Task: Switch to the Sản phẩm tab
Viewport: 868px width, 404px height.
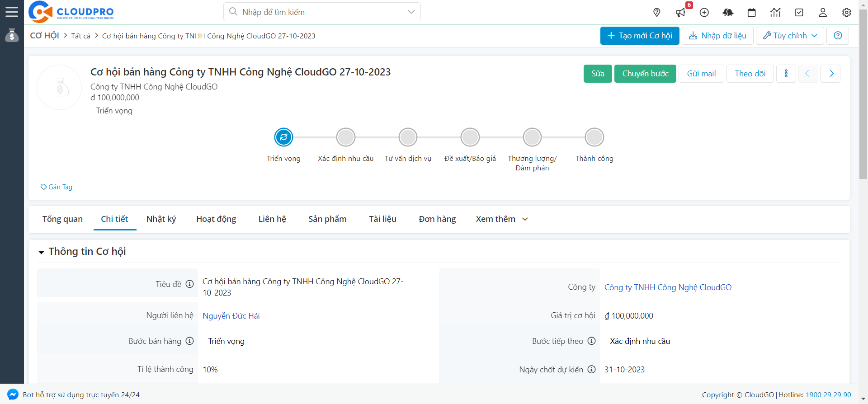Action: (x=327, y=219)
